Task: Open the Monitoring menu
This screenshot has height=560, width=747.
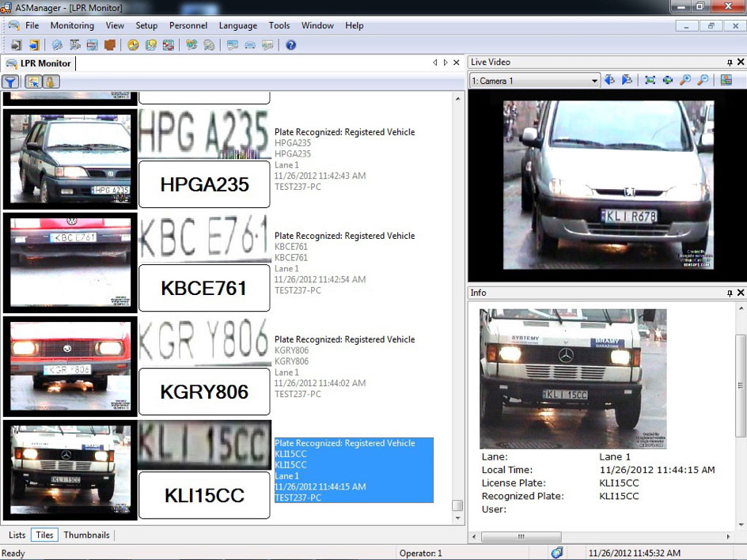Action: 72,25
